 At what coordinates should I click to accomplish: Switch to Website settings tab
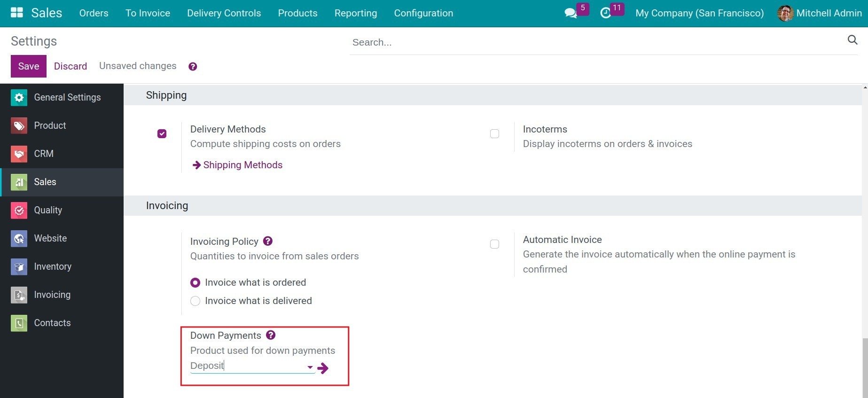coord(62,238)
